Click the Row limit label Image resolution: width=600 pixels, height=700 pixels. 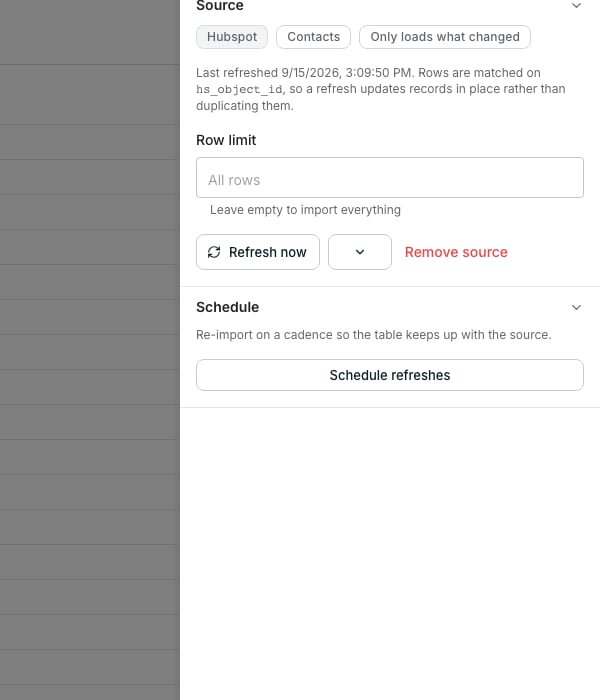(226, 140)
